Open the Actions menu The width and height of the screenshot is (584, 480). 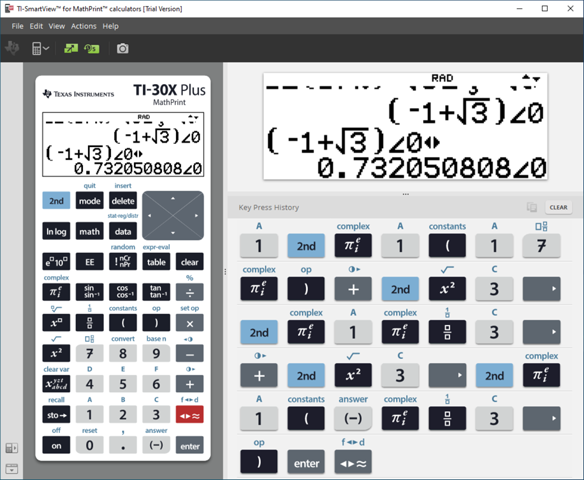(x=83, y=26)
